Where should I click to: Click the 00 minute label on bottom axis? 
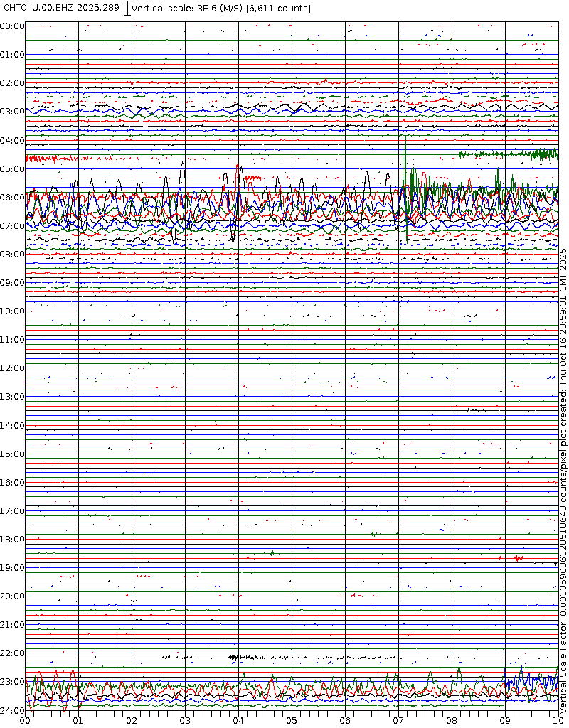click(25, 720)
